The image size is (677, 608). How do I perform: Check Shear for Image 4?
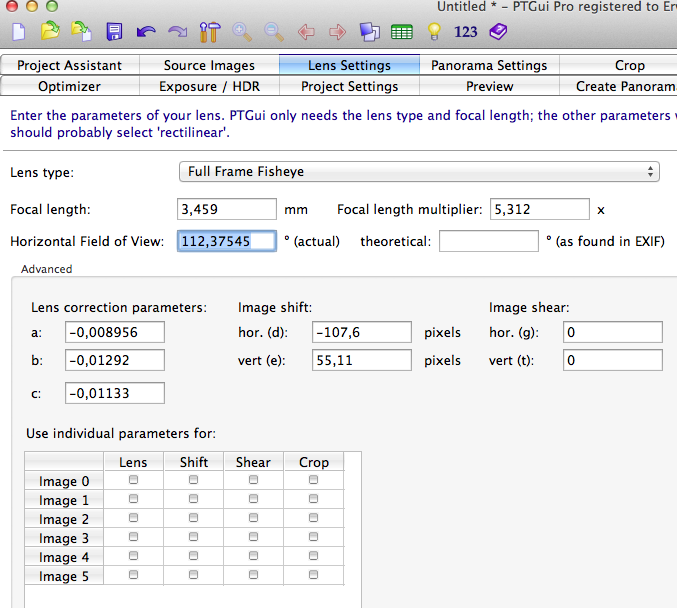(253, 555)
